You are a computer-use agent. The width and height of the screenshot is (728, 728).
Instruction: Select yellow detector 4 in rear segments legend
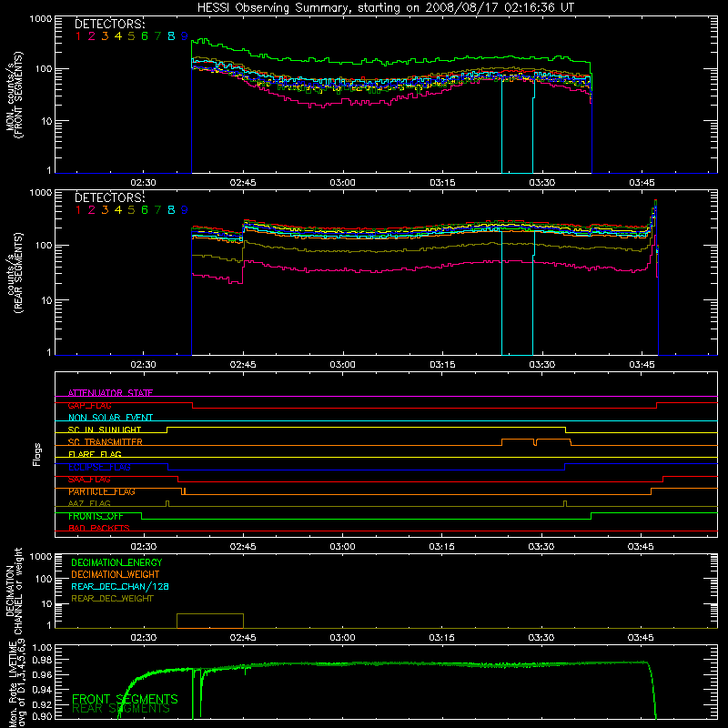coord(118,210)
